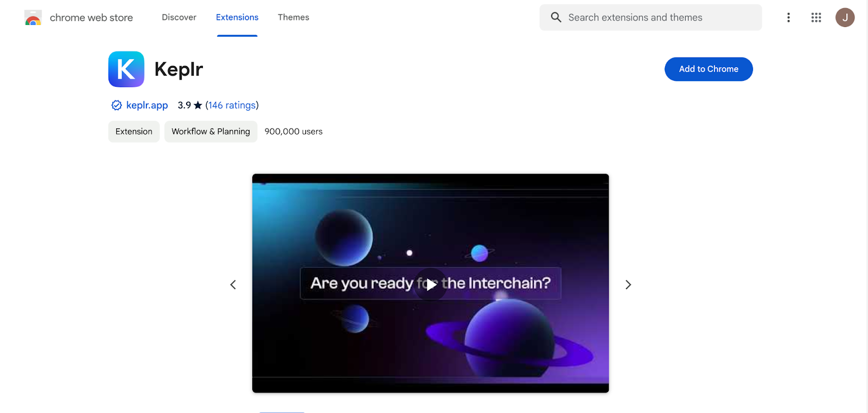Switch to the Discover tab
Screen dimensions: 868x413
point(179,17)
